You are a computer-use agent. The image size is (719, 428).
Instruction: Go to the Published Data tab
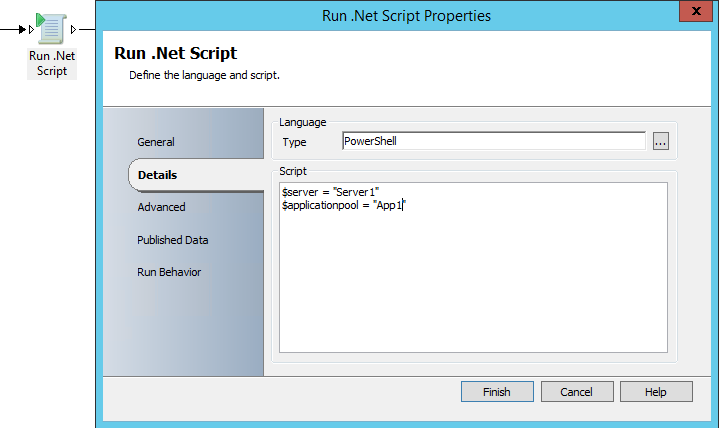coord(172,240)
